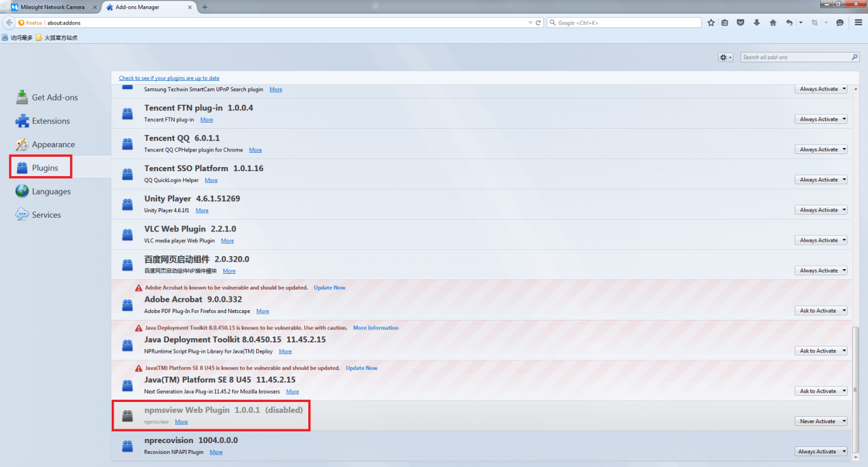Click the disabled npmsview plugin icon
Image resolution: width=868 pixels, height=467 pixels.
127,416
